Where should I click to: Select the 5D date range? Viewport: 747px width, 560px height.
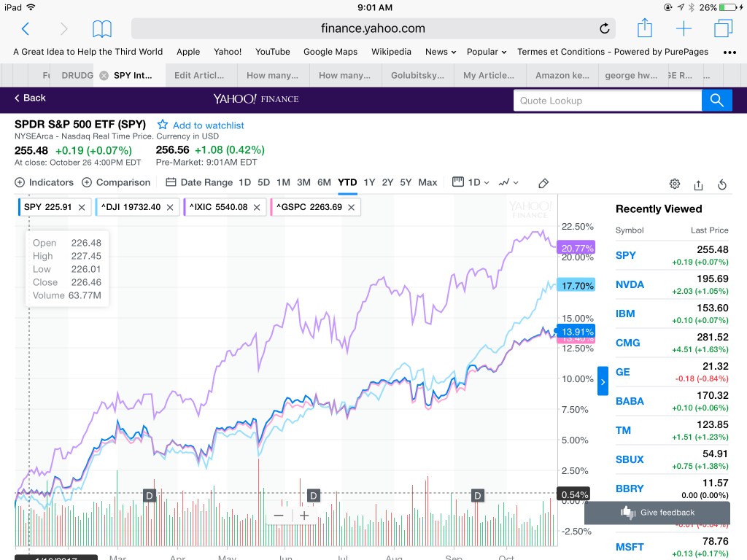pyautogui.click(x=263, y=182)
